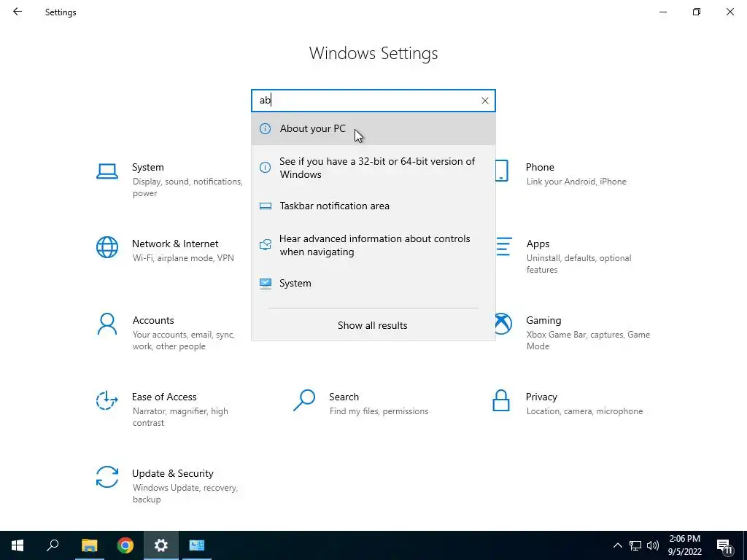The height and width of the screenshot is (560, 747).
Task: Click the info icon beside About your PC
Action: coord(265,128)
